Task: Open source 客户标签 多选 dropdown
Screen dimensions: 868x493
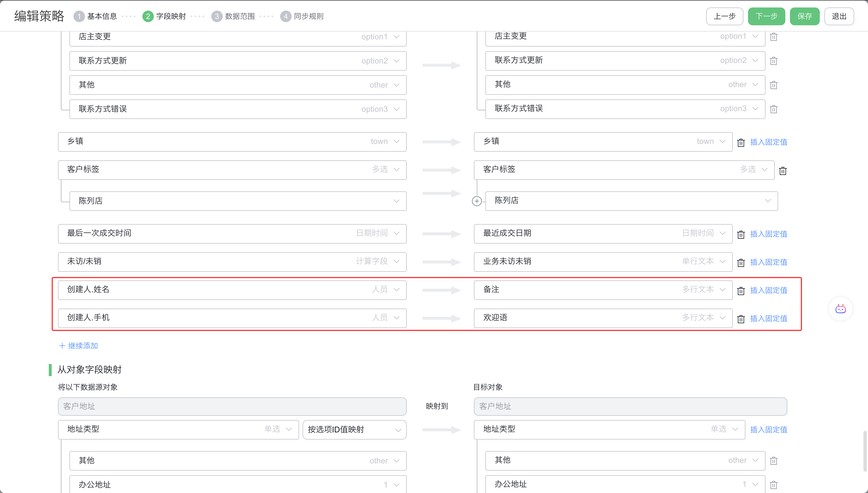Action: pos(232,170)
